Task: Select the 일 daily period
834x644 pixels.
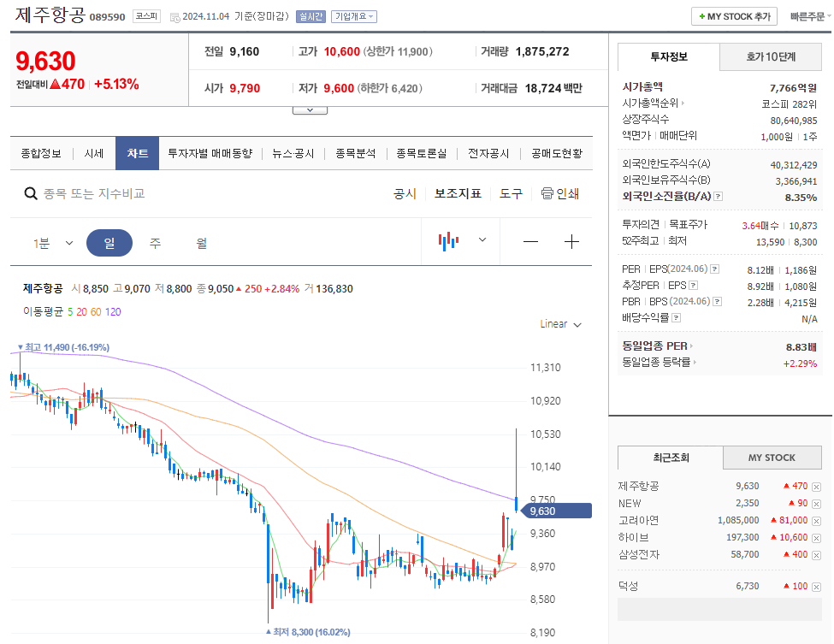Action: point(109,243)
